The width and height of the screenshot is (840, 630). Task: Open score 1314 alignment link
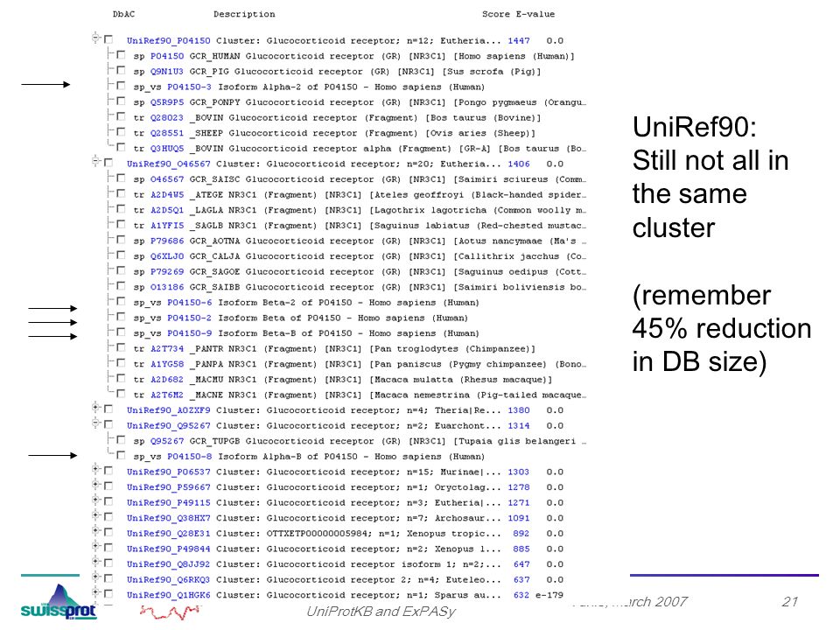pyautogui.click(x=519, y=426)
